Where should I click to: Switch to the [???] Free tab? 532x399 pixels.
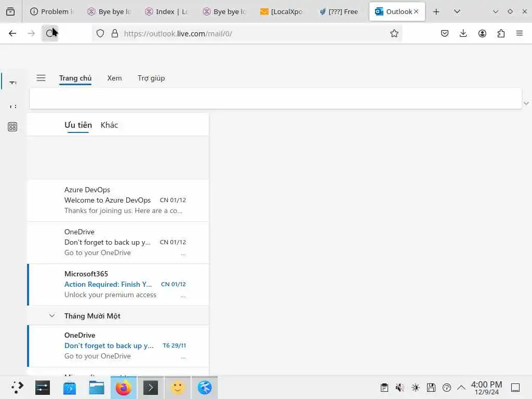point(339,11)
